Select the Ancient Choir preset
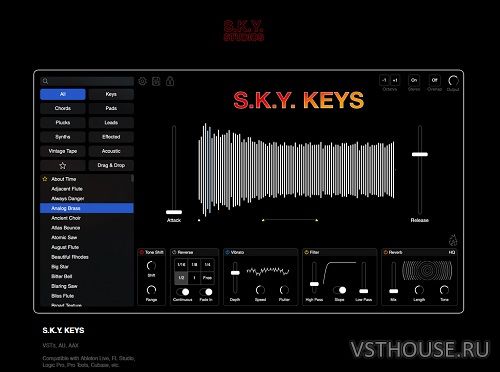The image size is (500, 372). 87,218
